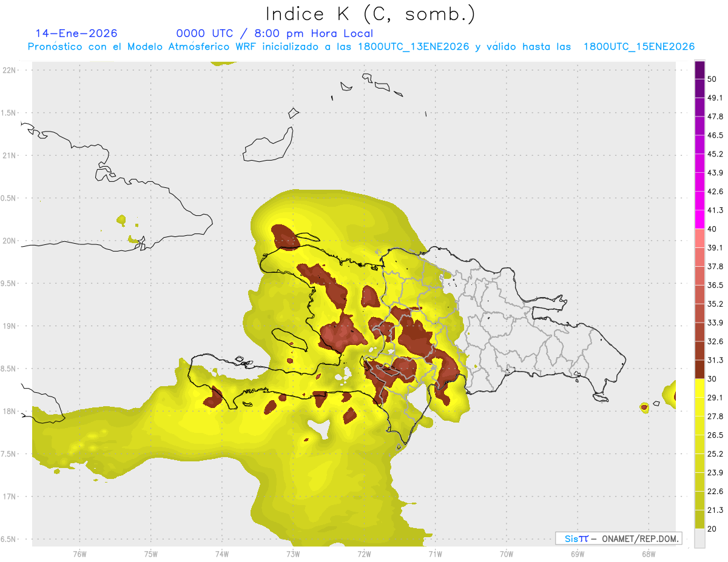Screen dimensions: 728x562
Task: Pick the dark brown swatch between 30 and 31.3
Action: 699,369
